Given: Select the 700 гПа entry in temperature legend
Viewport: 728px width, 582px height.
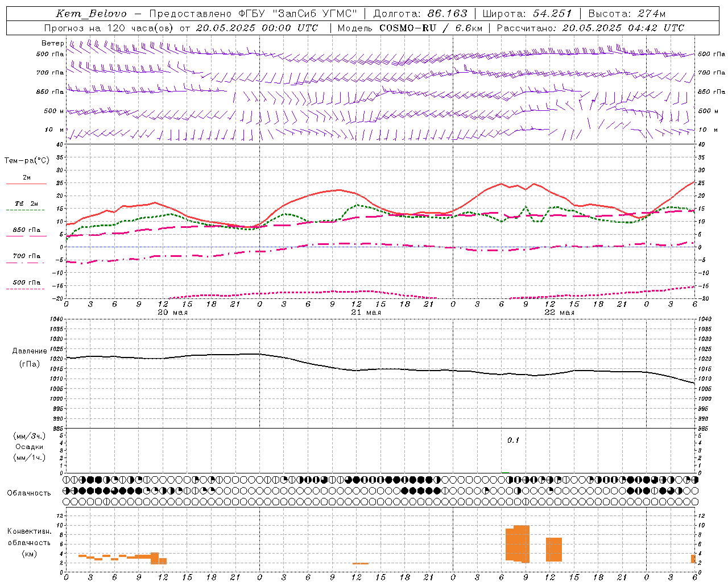Looking at the screenshot, I should pos(26,256).
